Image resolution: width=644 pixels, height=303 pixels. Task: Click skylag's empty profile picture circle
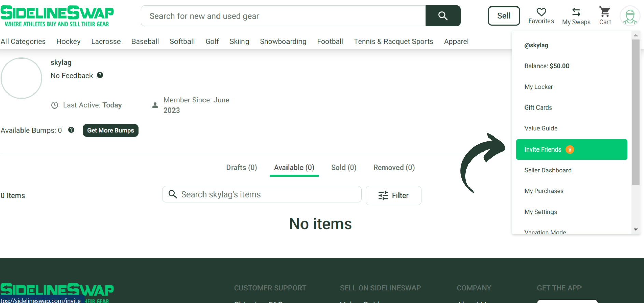click(x=22, y=78)
